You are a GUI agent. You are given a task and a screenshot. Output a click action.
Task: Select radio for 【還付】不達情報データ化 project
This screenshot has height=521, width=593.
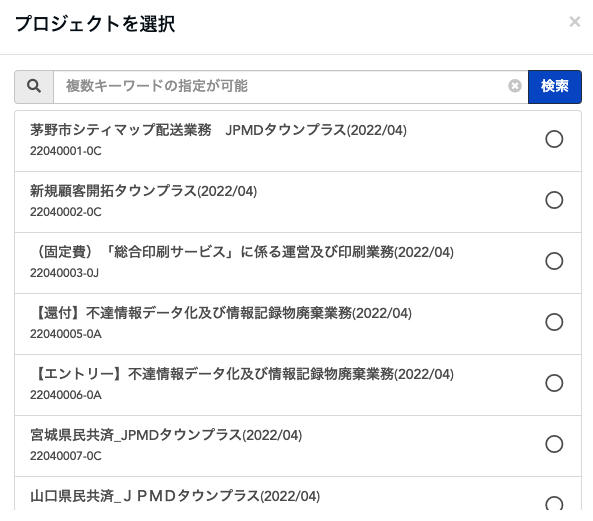(x=554, y=322)
